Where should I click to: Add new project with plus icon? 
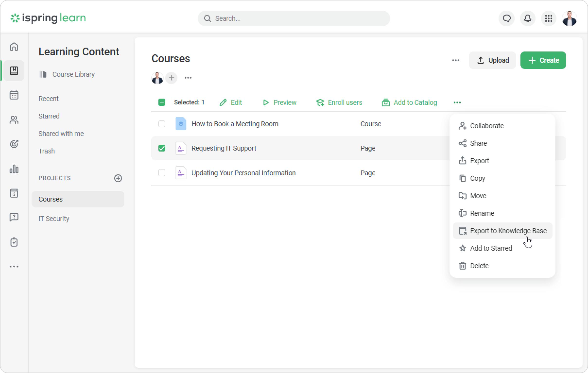click(x=118, y=178)
